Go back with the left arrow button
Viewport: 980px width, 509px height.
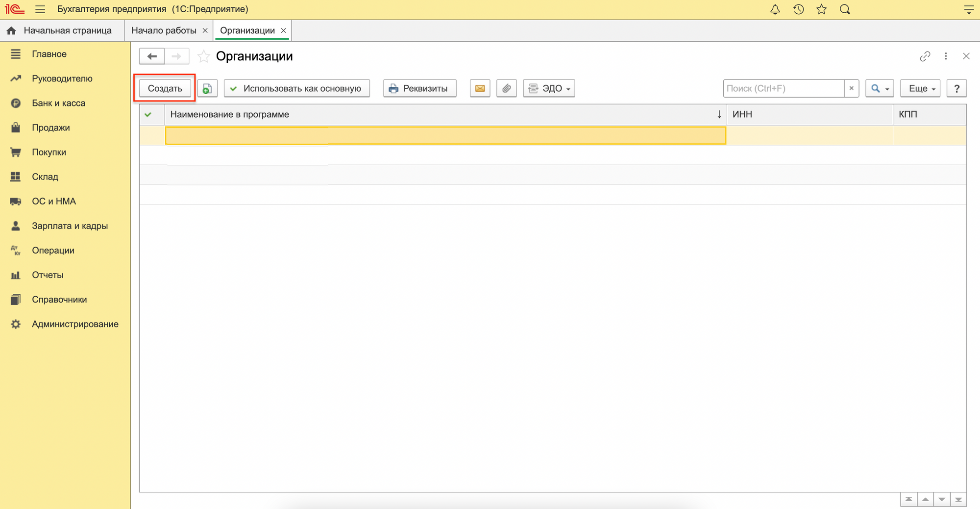[152, 56]
